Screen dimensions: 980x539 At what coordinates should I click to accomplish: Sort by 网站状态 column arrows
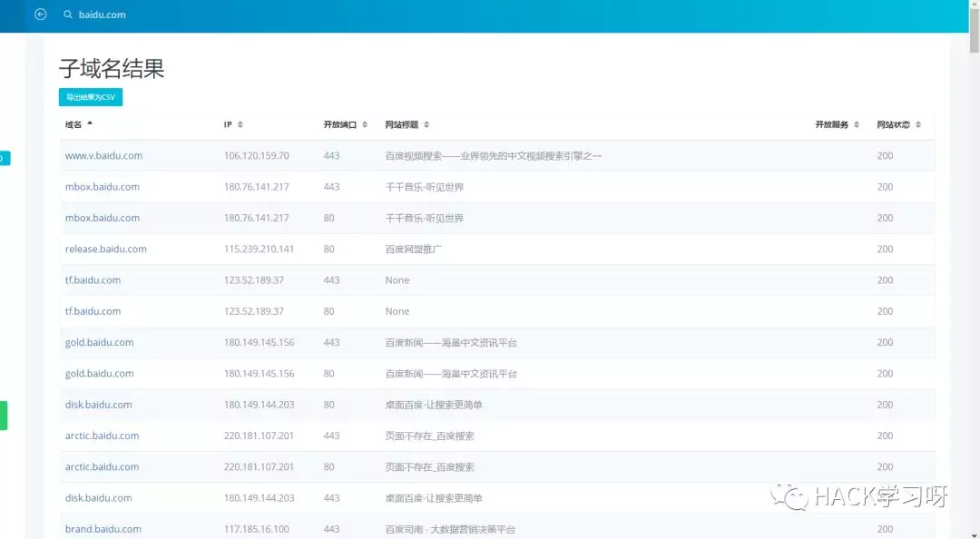(918, 124)
